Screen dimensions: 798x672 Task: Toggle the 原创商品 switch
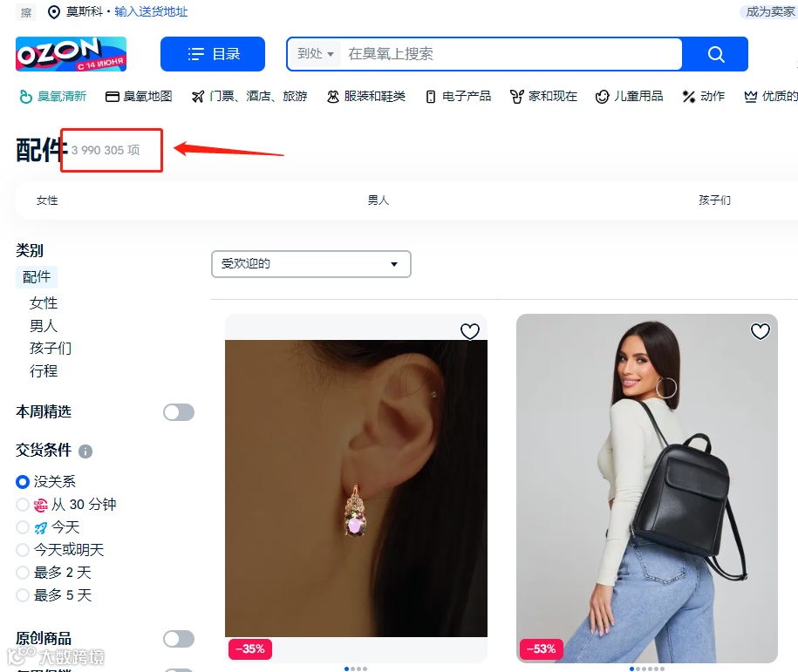click(179, 639)
